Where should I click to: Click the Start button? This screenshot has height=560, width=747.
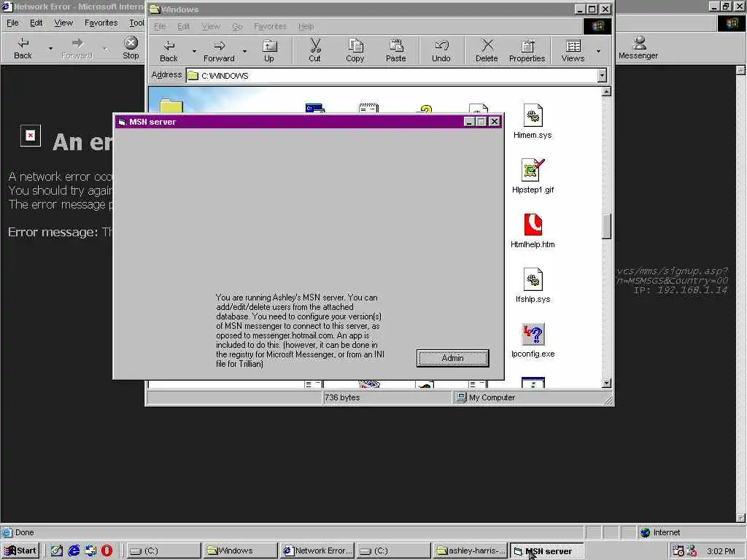(20, 551)
